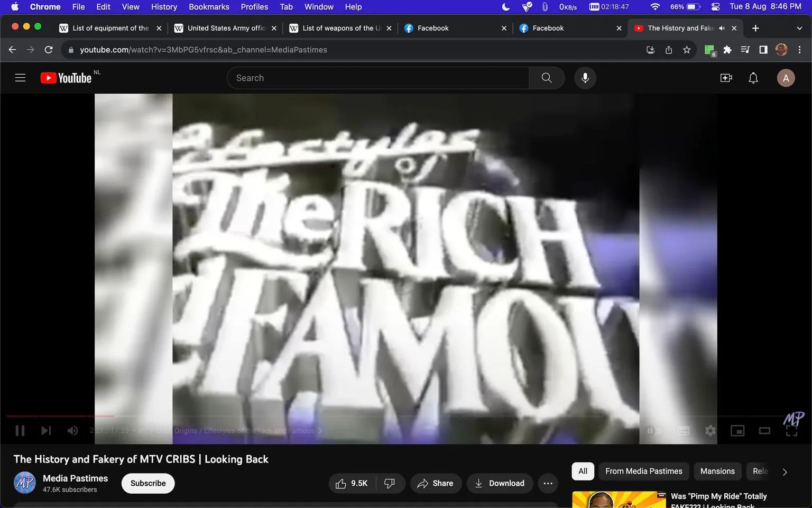812x508 pixels.
Task: Toggle subtitles in the video player
Action: coord(684,431)
